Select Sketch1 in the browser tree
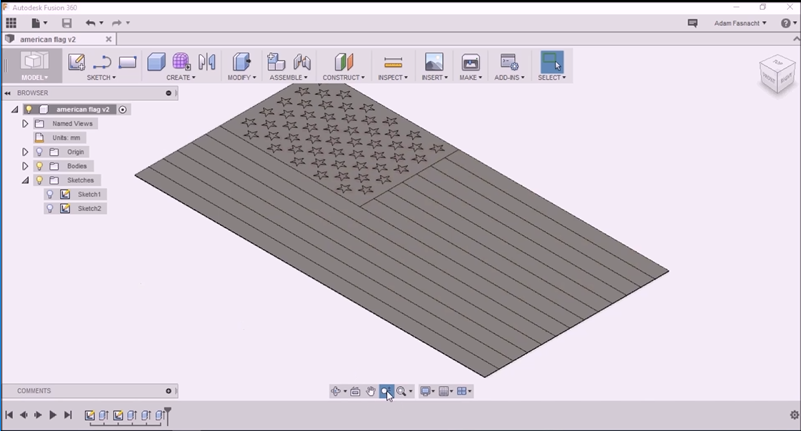The height and width of the screenshot is (431, 801). (x=89, y=194)
